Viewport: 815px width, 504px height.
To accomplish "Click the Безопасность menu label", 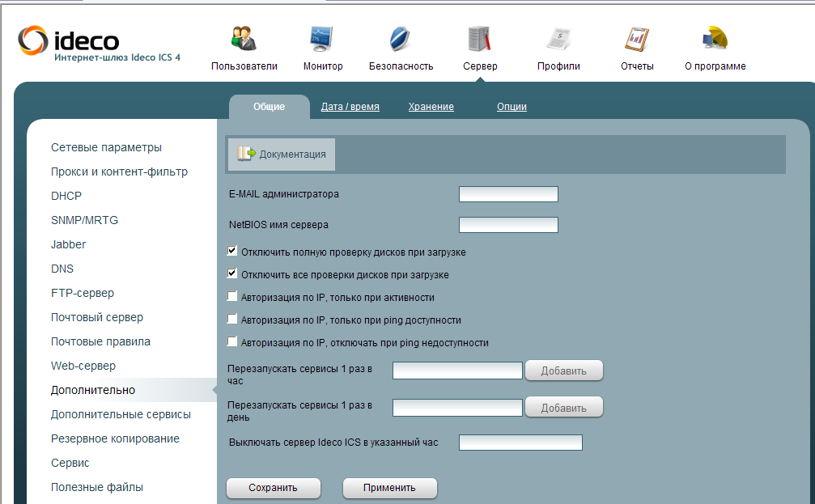I will (401, 66).
